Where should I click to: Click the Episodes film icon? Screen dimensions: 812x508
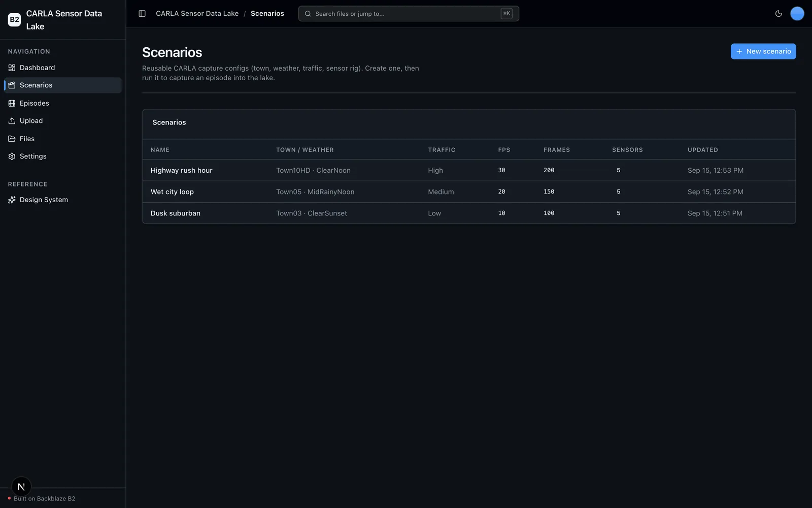point(12,103)
